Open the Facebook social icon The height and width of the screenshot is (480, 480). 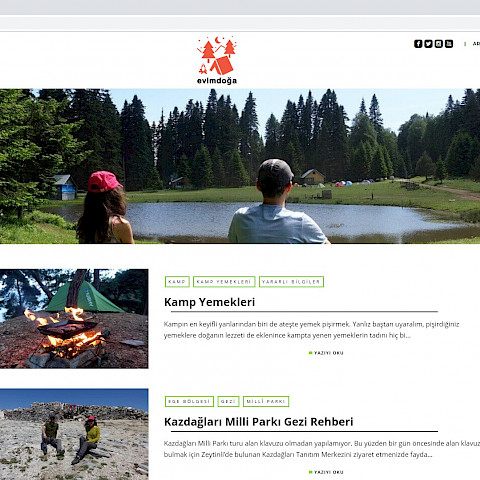click(x=418, y=44)
